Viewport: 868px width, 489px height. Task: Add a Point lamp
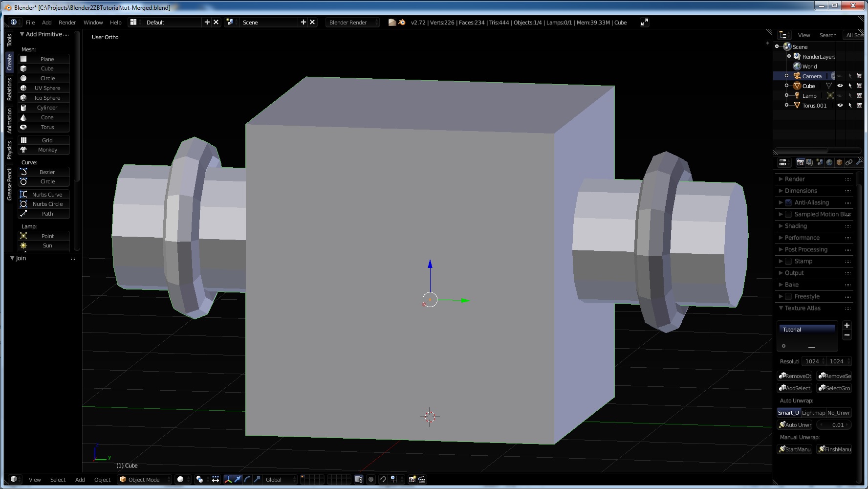pyautogui.click(x=44, y=236)
